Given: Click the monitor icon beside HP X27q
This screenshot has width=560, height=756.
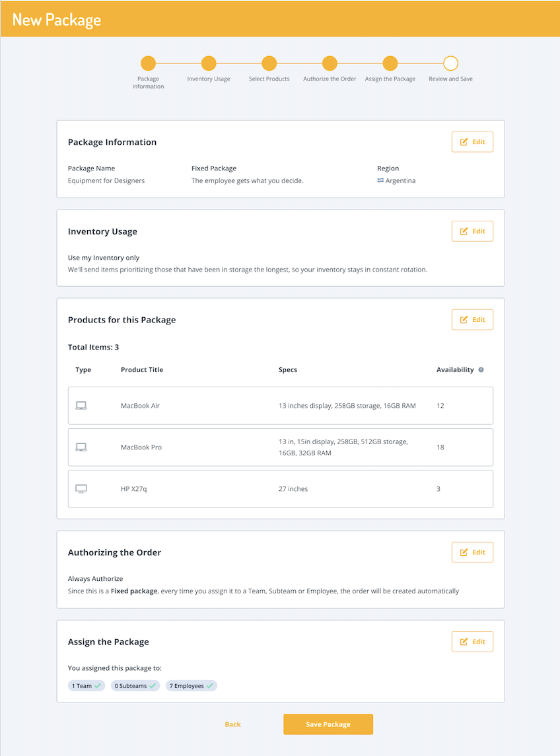Looking at the screenshot, I should (x=81, y=488).
